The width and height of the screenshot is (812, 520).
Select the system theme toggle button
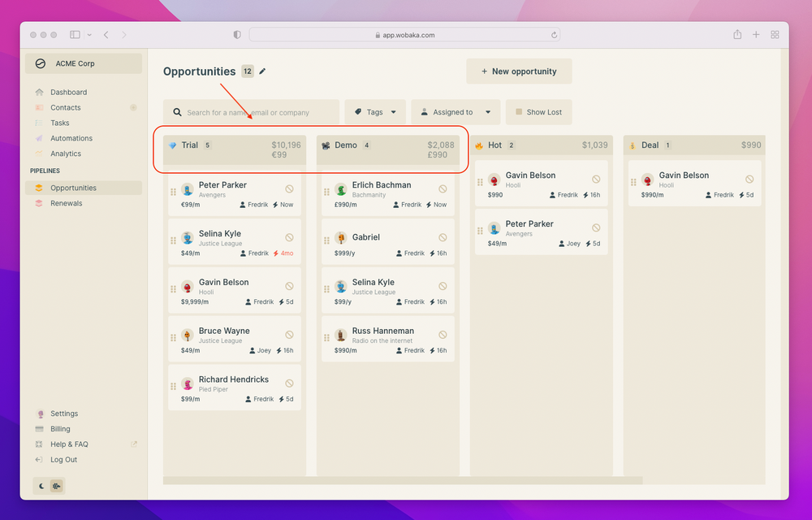(57, 485)
